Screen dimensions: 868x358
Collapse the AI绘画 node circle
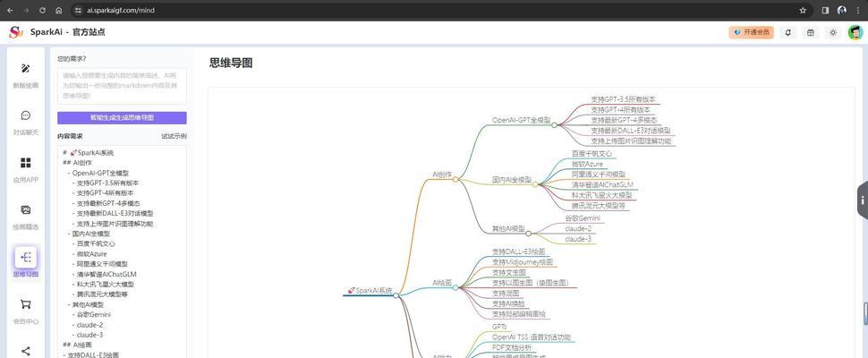(457, 287)
